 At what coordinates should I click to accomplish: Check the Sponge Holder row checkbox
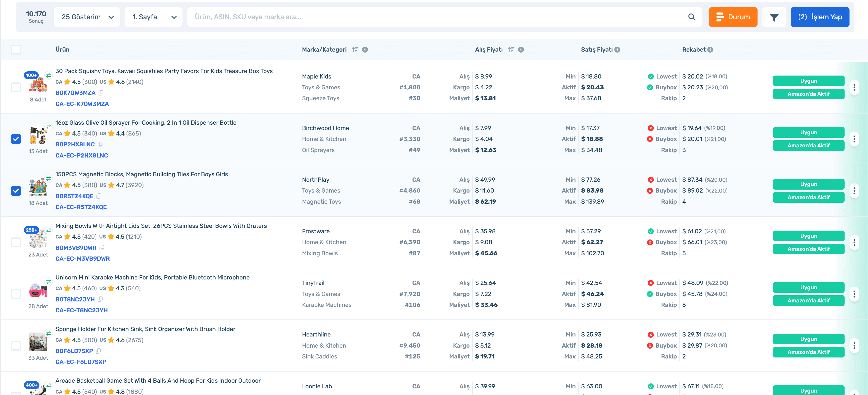[x=16, y=345]
